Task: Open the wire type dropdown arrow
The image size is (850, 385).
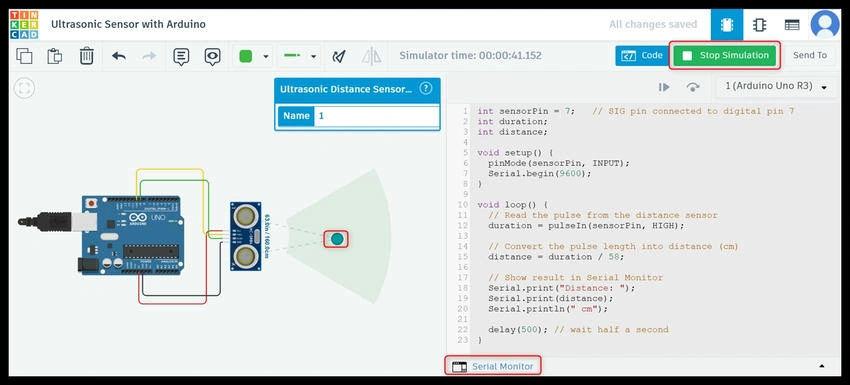Action: click(x=313, y=56)
